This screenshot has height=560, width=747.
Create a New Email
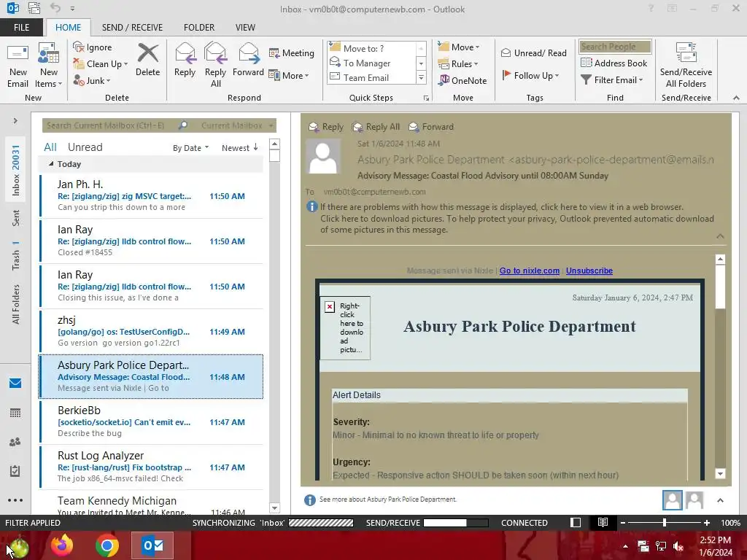(x=18, y=66)
